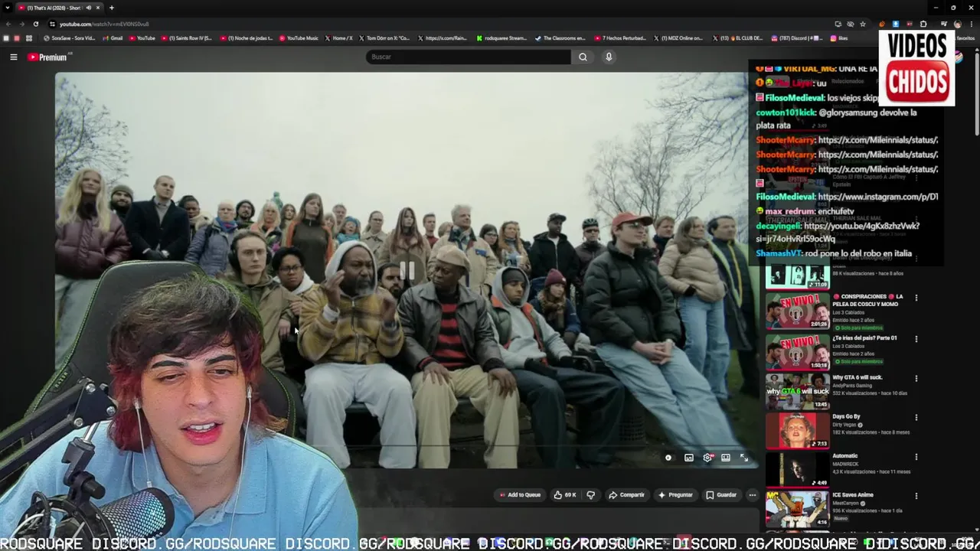Open ICE Saves Anime thumbnail
The image size is (980, 551).
(797, 509)
